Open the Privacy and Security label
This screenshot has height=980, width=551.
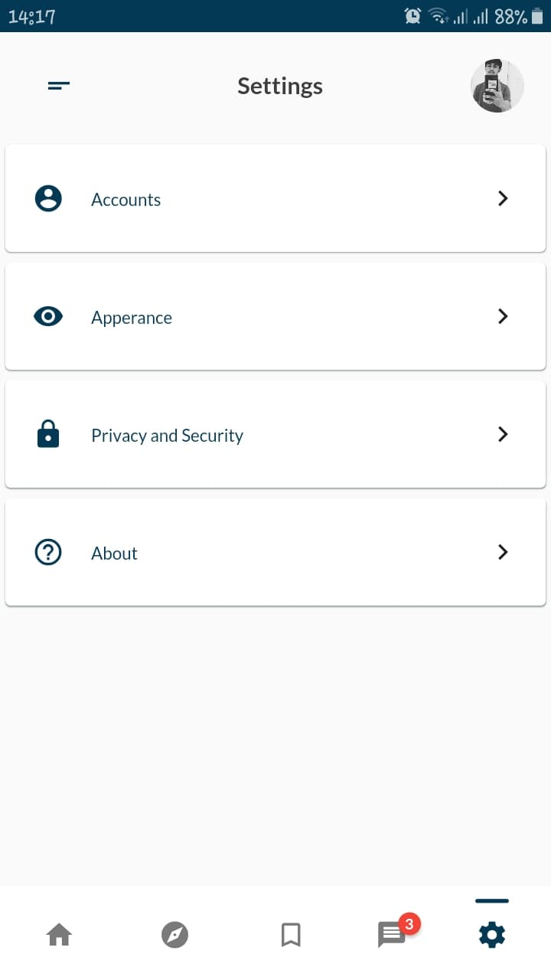point(167,436)
